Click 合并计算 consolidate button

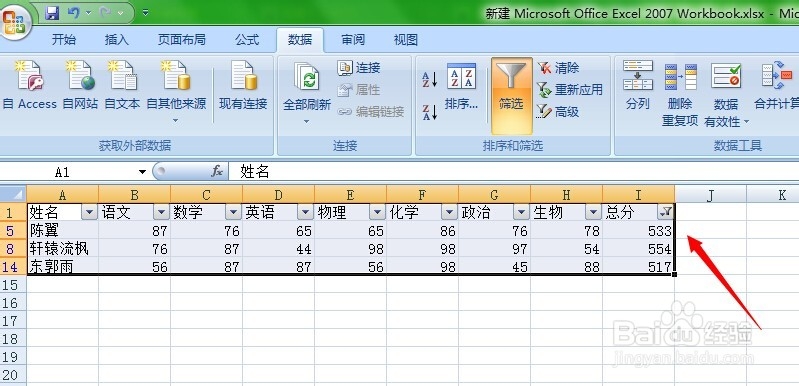click(x=777, y=85)
